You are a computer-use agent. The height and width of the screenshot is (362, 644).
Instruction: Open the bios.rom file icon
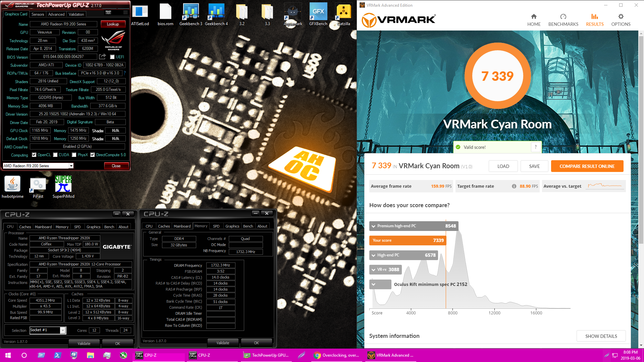coord(165,15)
